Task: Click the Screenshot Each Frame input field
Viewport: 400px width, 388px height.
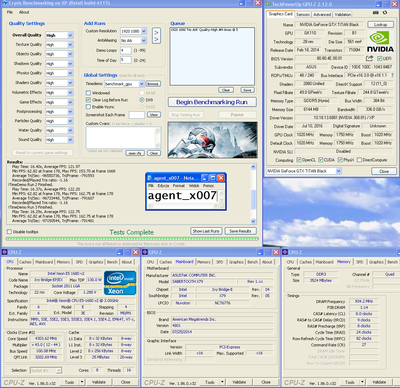Action: point(137,115)
